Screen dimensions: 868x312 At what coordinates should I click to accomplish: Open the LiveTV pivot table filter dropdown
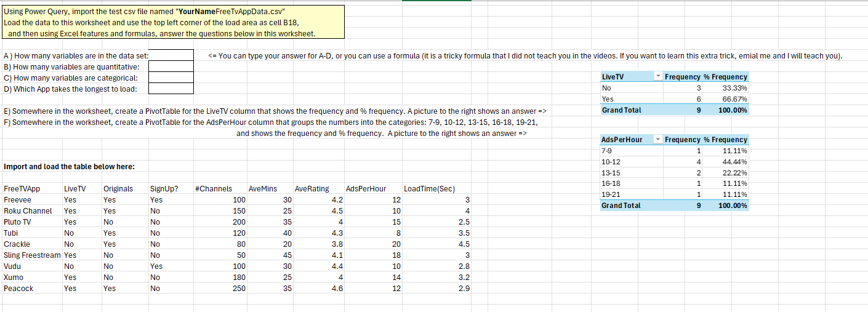[658, 77]
